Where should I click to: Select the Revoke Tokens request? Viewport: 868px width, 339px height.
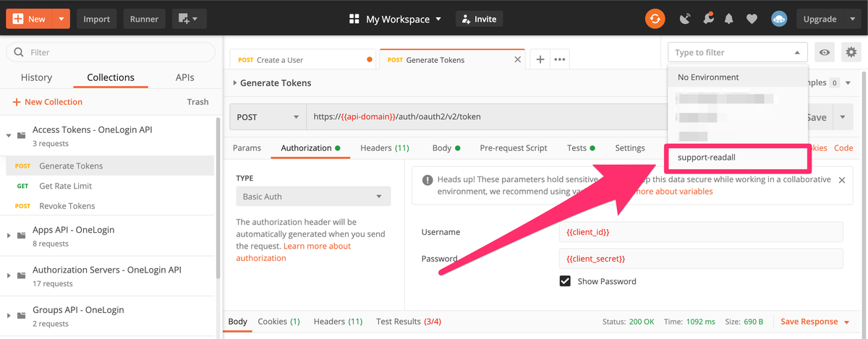109,206
